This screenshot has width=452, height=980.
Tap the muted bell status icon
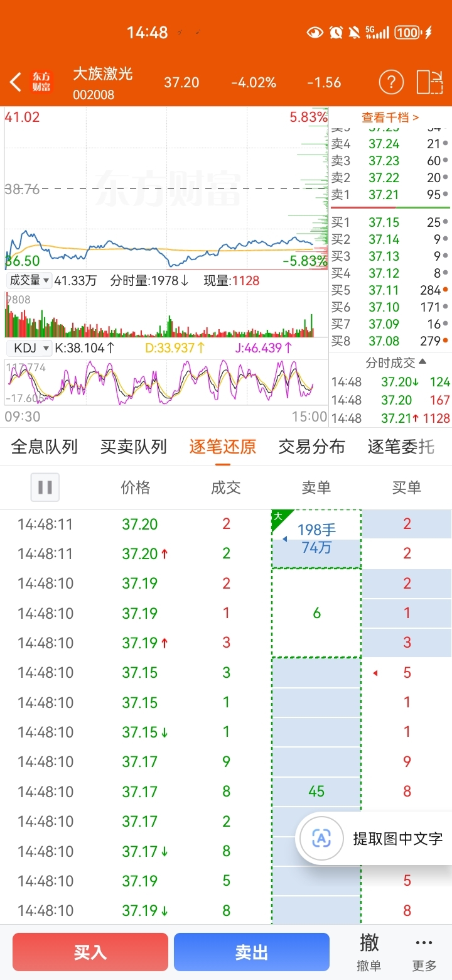[354, 32]
